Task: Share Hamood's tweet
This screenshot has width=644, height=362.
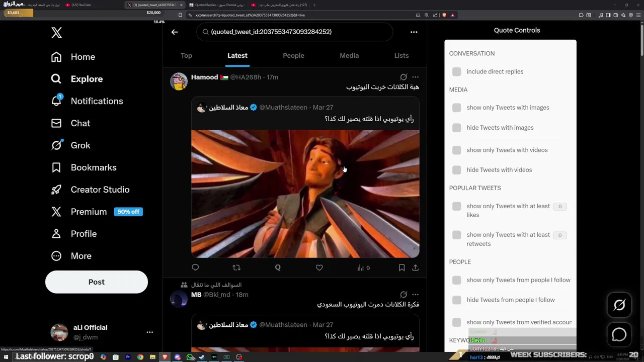Action: point(415,268)
